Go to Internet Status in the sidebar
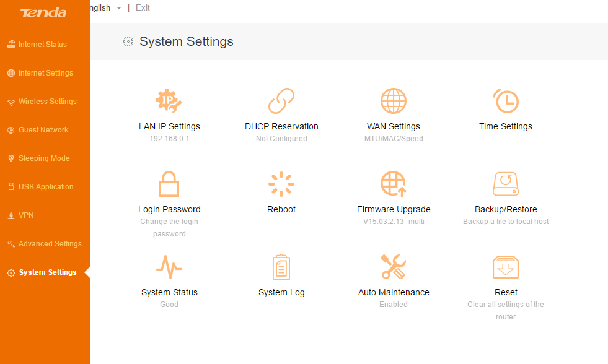The image size is (608, 364). point(42,45)
